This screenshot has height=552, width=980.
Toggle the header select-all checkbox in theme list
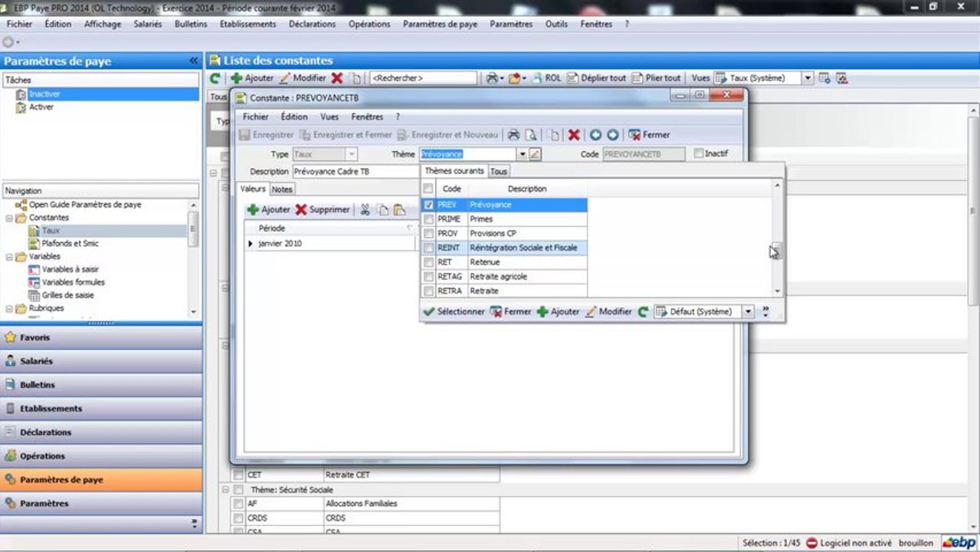[428, 189]
